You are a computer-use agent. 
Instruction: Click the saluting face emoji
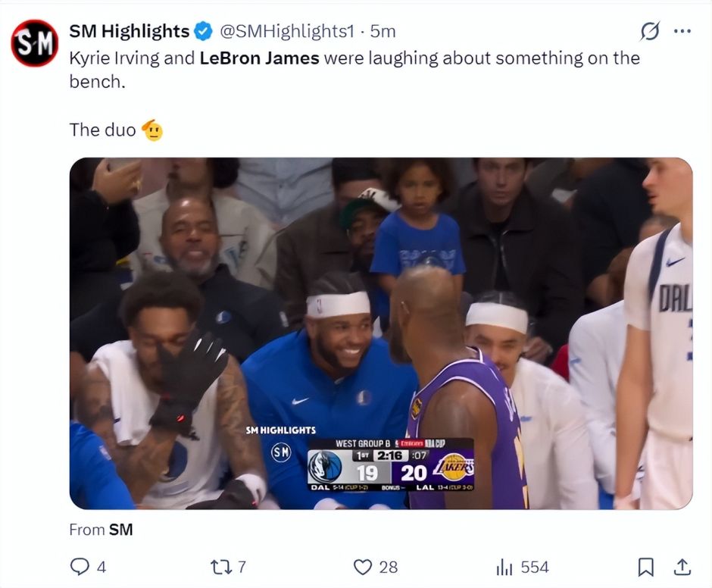pyautogui.click(x=152, y=130)
